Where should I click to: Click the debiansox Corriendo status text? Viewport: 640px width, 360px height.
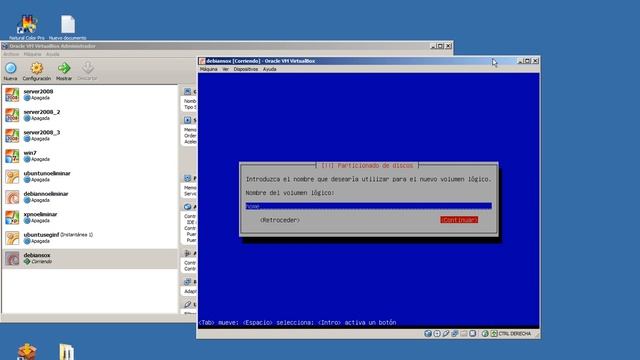click(42, 262)
